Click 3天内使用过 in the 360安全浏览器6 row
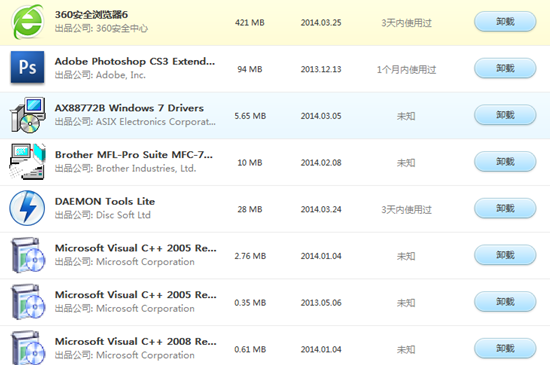 pyautogui.click(x=407, y=23)
